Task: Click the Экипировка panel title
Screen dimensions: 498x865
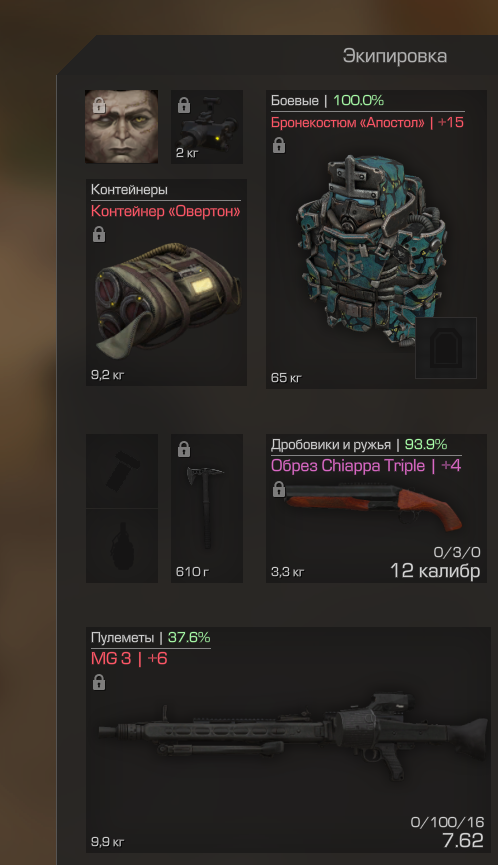Action: pos(395,56)
